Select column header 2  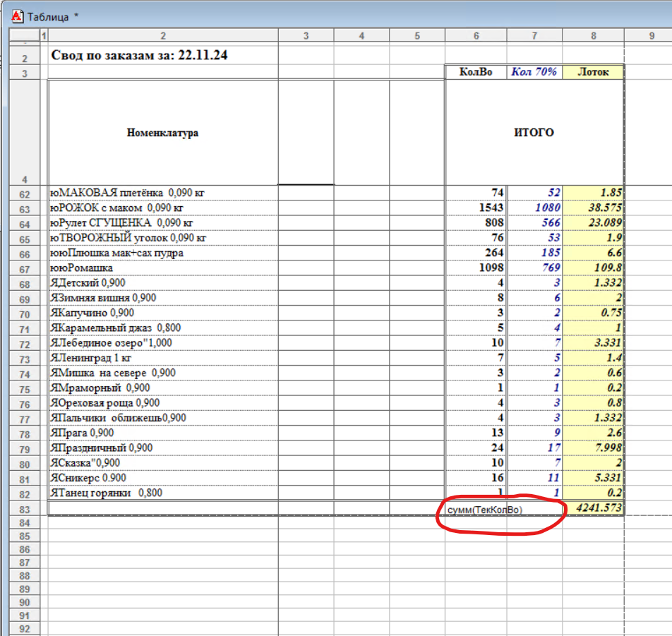163,35
